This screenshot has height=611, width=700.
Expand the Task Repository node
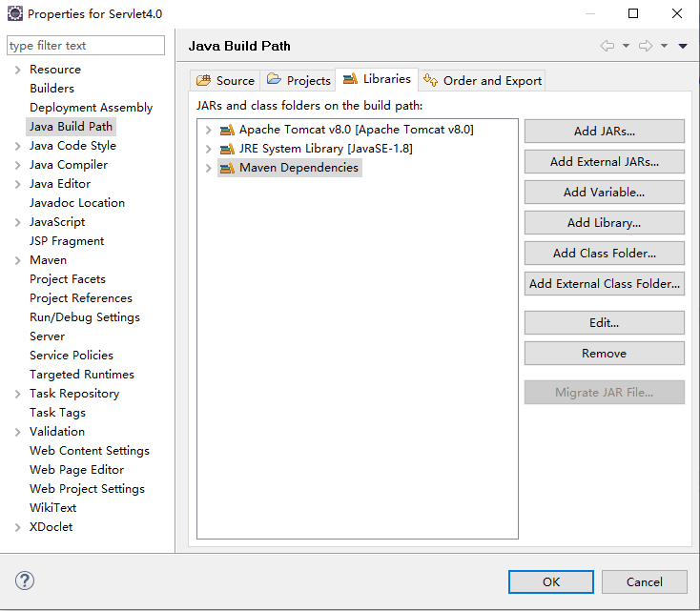[x=17, y=394]
